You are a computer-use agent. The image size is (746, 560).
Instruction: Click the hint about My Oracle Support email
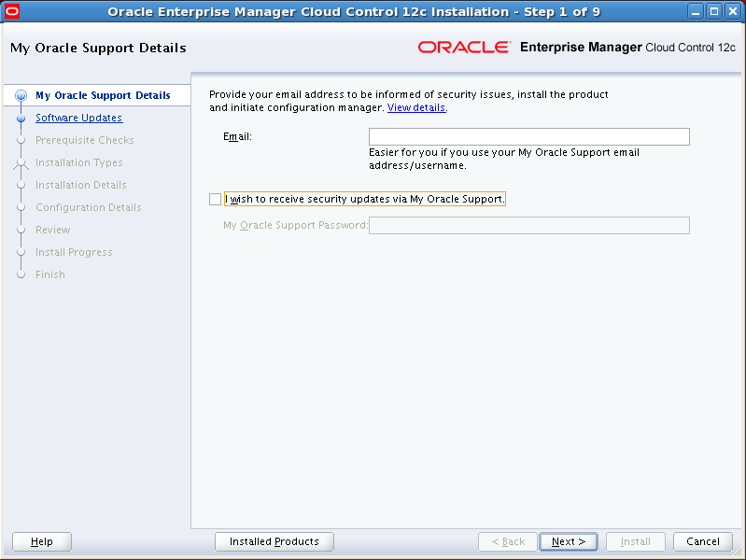[504, 159]
